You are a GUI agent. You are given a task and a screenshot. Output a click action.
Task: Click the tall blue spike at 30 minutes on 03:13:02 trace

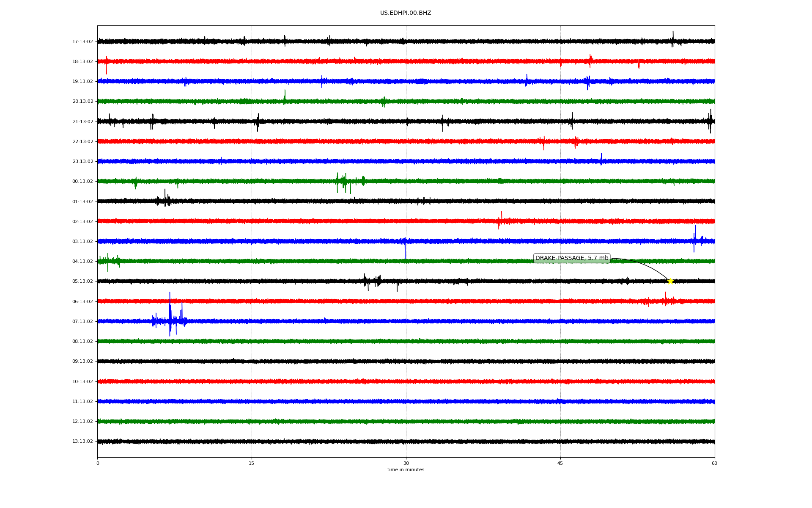point(405,249)
